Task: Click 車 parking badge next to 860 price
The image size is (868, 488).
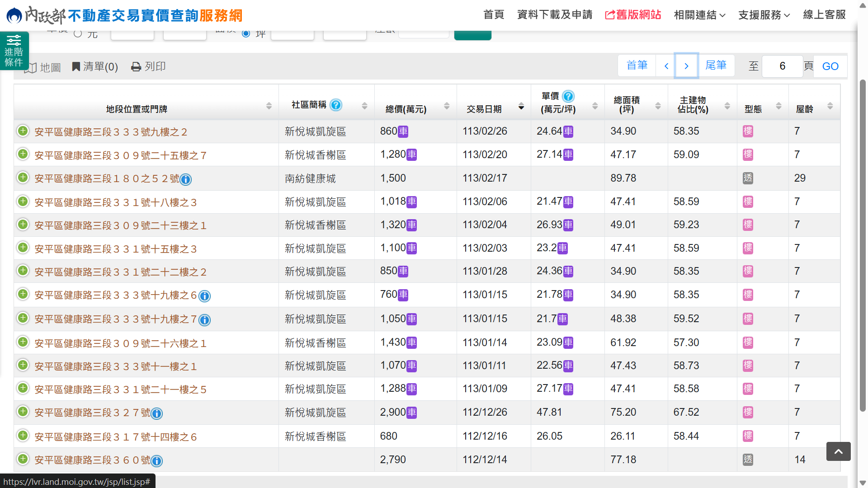Action: tap(403, 131)
